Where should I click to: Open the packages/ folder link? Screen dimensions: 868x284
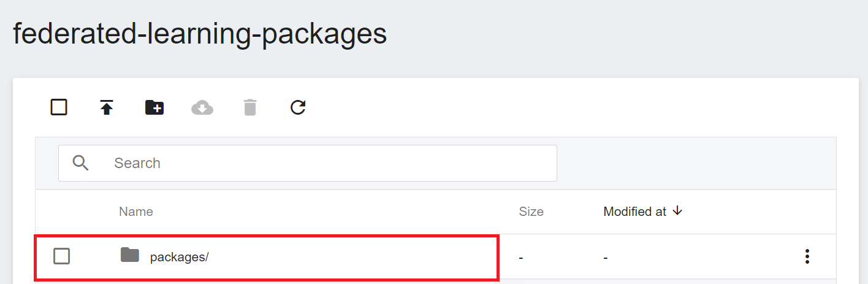180,257
